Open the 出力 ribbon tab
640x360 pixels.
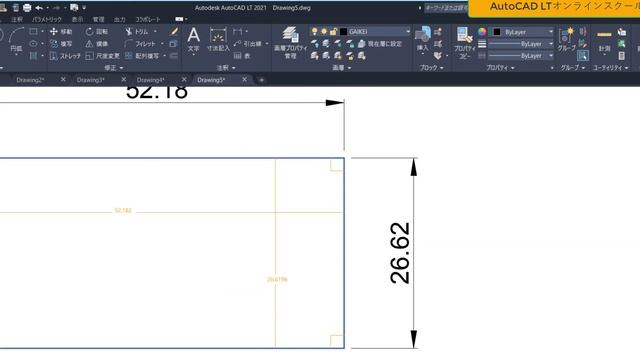coord(120,19)
